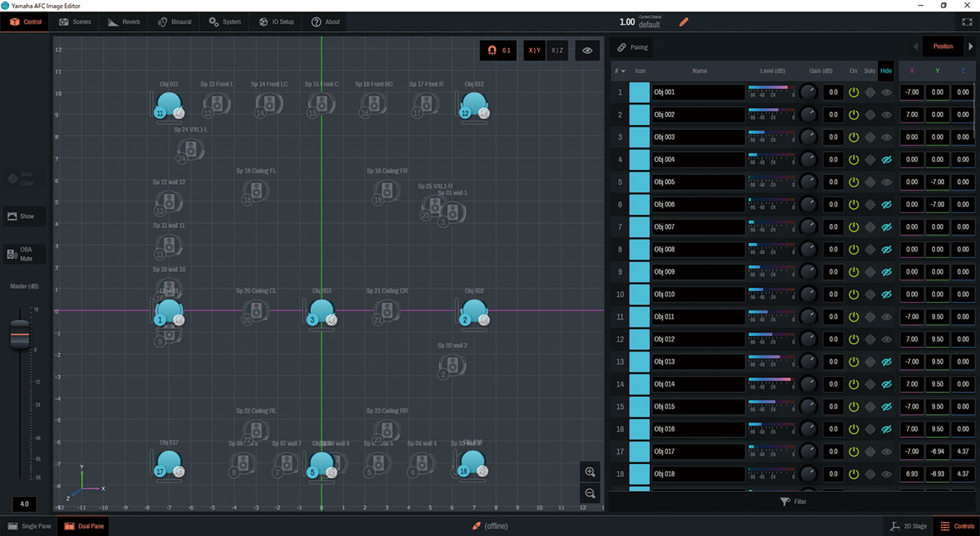
Task: Edit Obj 005 Y value -7.00
Action: (x=938, y=182)
